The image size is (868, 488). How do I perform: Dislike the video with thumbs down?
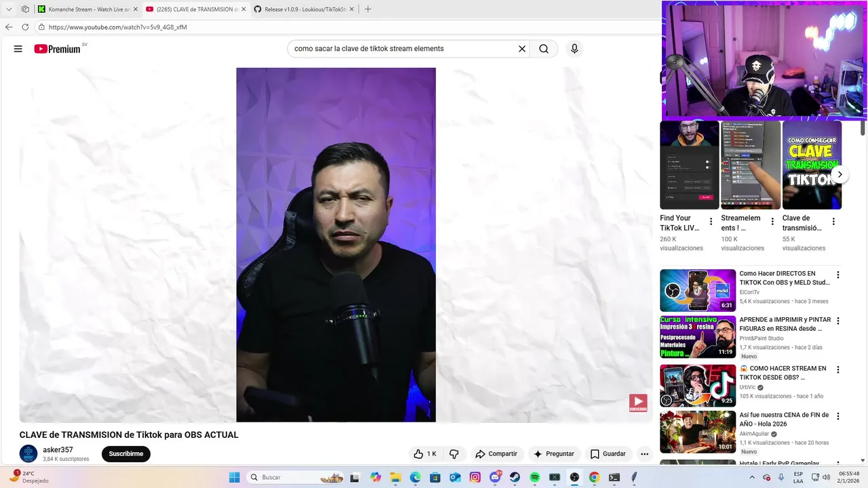coord(454,454)
